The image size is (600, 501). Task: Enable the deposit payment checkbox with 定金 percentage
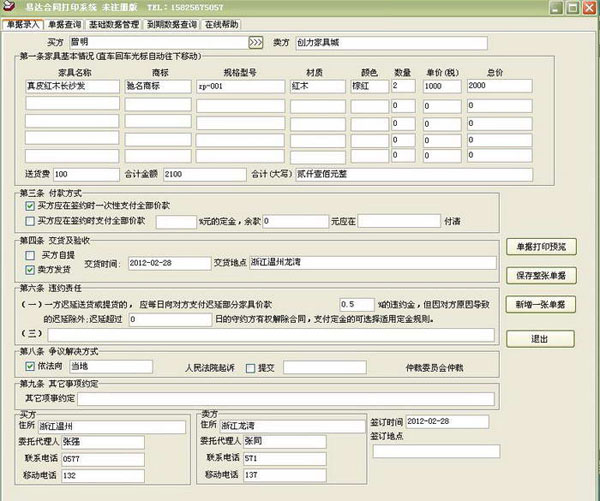(30, 221)
